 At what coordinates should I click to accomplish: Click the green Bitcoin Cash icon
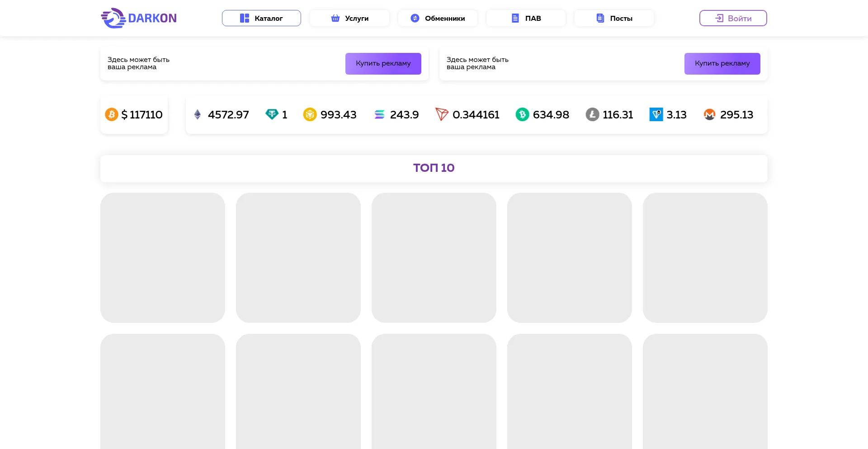click(522, 114)
